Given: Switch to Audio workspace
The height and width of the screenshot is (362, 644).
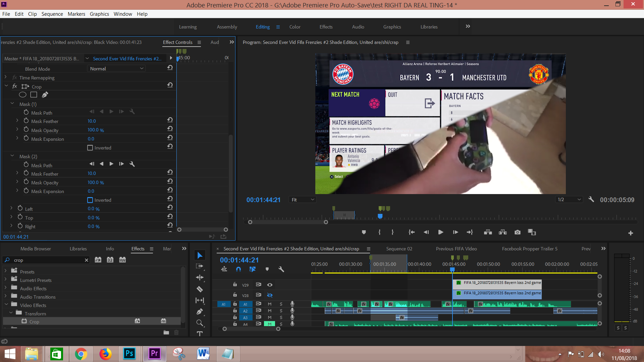Looking at the screenshot, I should (358, 27).
